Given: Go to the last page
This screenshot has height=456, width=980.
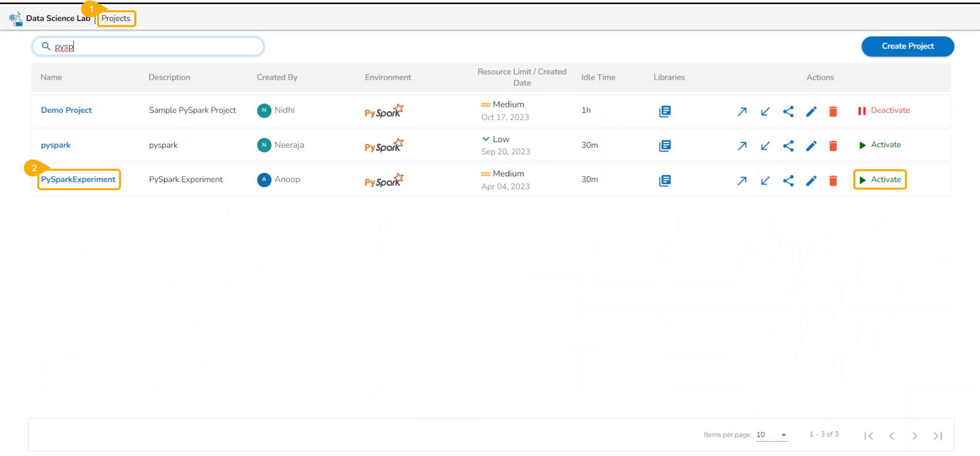Looking at the screenshot, I should tap(938, 436).
